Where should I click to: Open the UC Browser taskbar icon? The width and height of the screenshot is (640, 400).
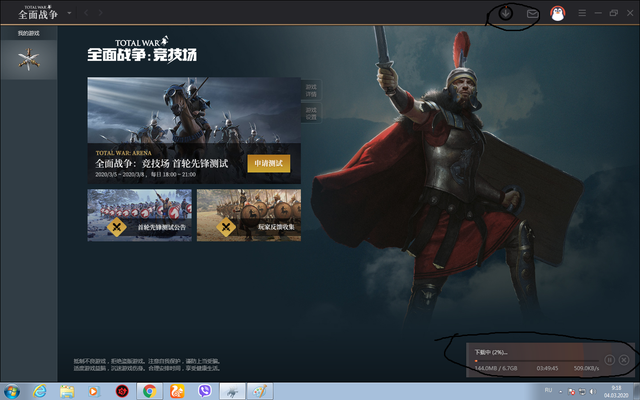(177, 391)
